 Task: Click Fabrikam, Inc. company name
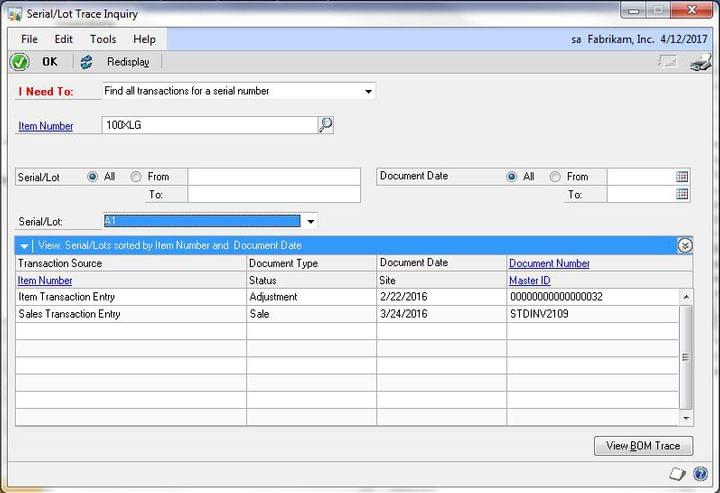click(x=621, y=39)
